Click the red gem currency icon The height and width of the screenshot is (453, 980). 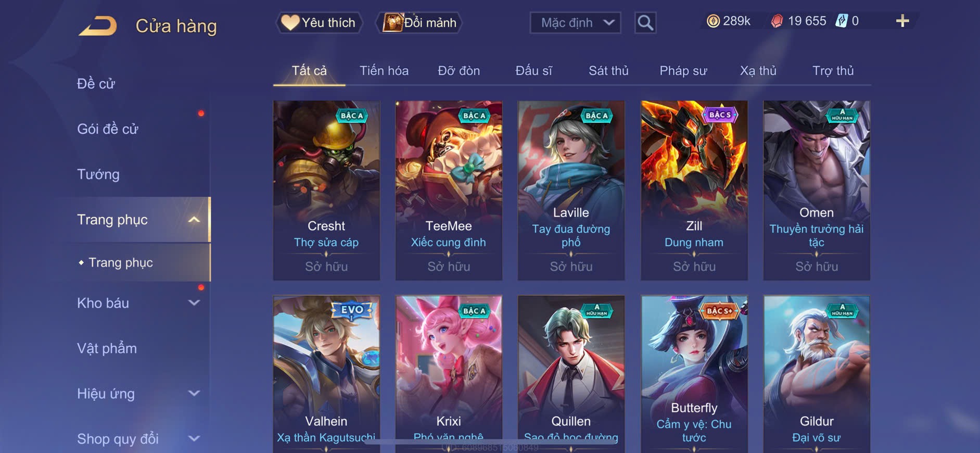click(x=777, y=21)
